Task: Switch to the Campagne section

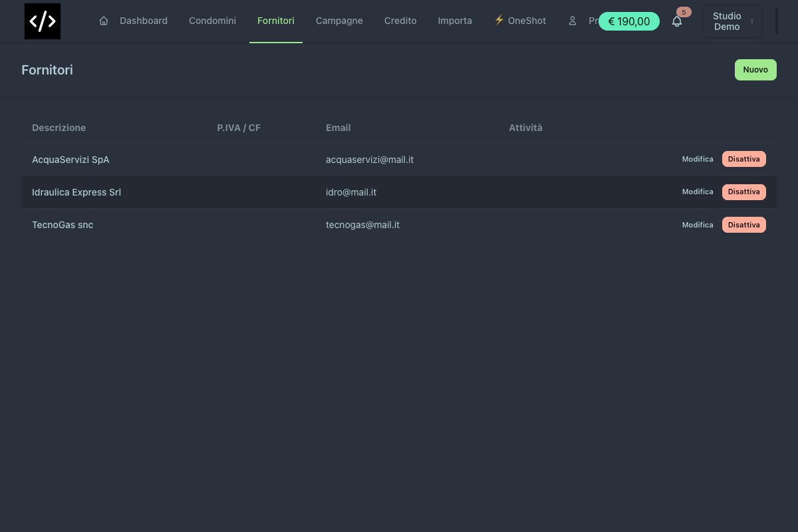Action: (x=339, y=21)
